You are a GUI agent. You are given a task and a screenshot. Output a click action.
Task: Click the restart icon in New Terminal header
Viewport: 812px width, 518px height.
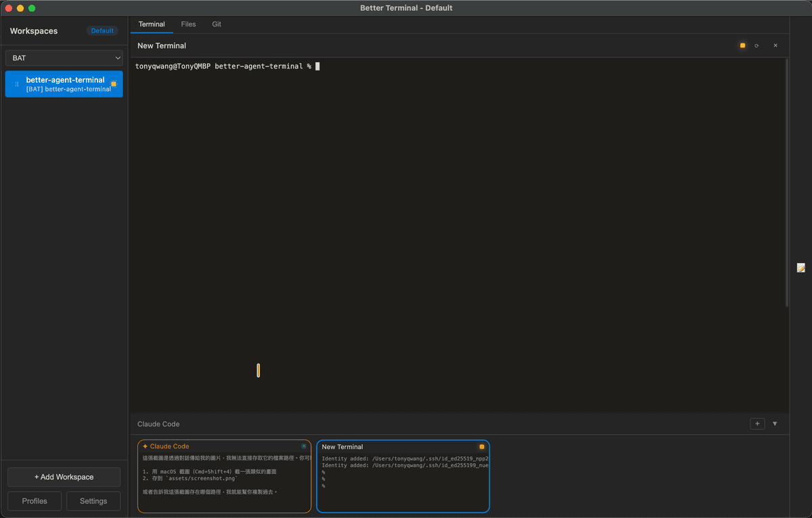[757, 45]
